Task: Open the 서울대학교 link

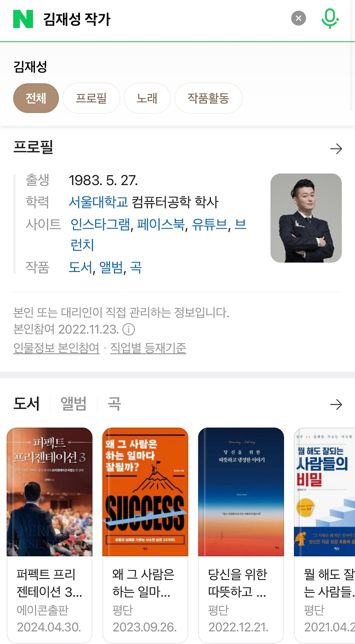Action: [x=98, y=202]
